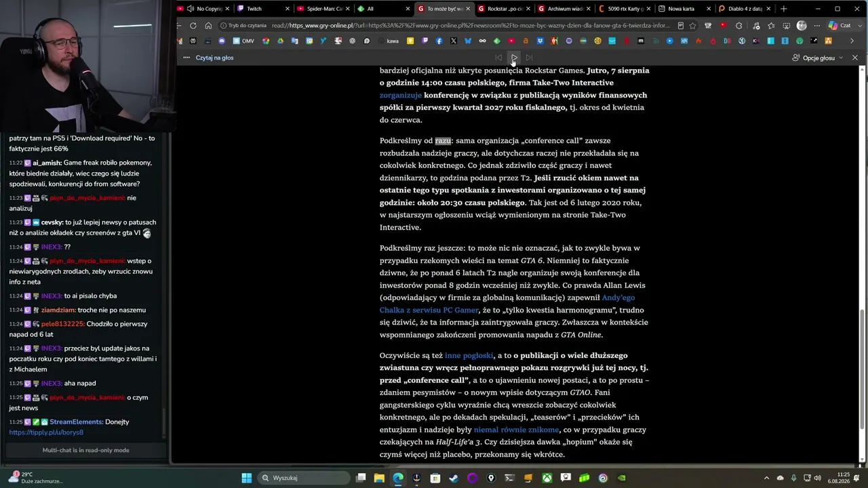Open File Explorer from taskbar
868x488 pixels.
coord(379,478)
